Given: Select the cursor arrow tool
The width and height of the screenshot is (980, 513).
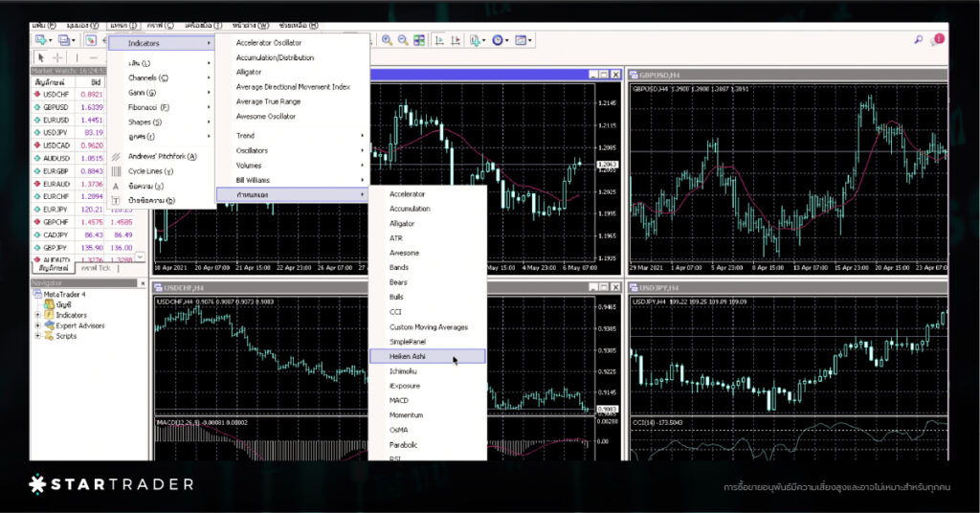Looking at the screenshot, I should (40, 57).
